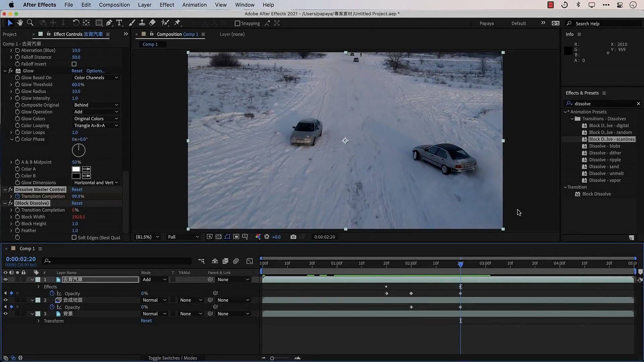Open Full resolution dropdown in viewer
Viewport: 644px width, 362px height.
click(183, 237)
